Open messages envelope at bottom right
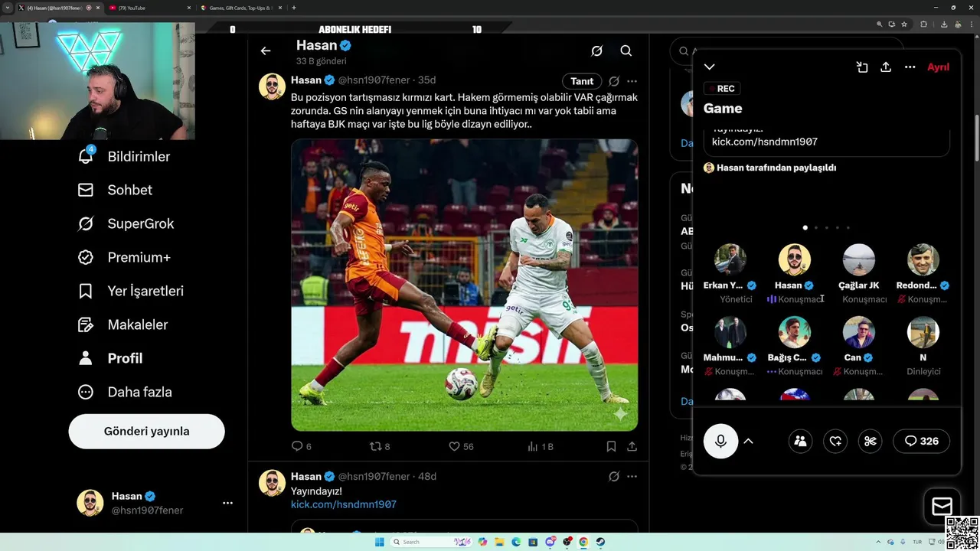The width and height of the screenshot is (980, 551). point(942,507)
